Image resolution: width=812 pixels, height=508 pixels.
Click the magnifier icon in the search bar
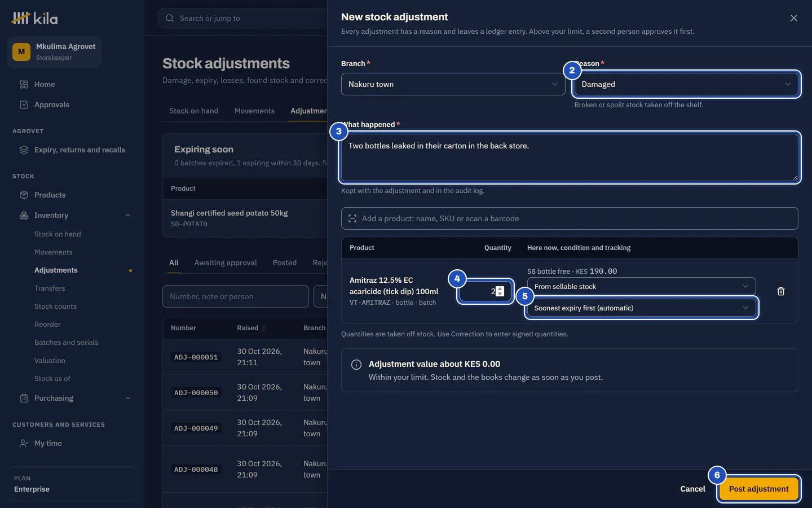[x=170, y=18]
